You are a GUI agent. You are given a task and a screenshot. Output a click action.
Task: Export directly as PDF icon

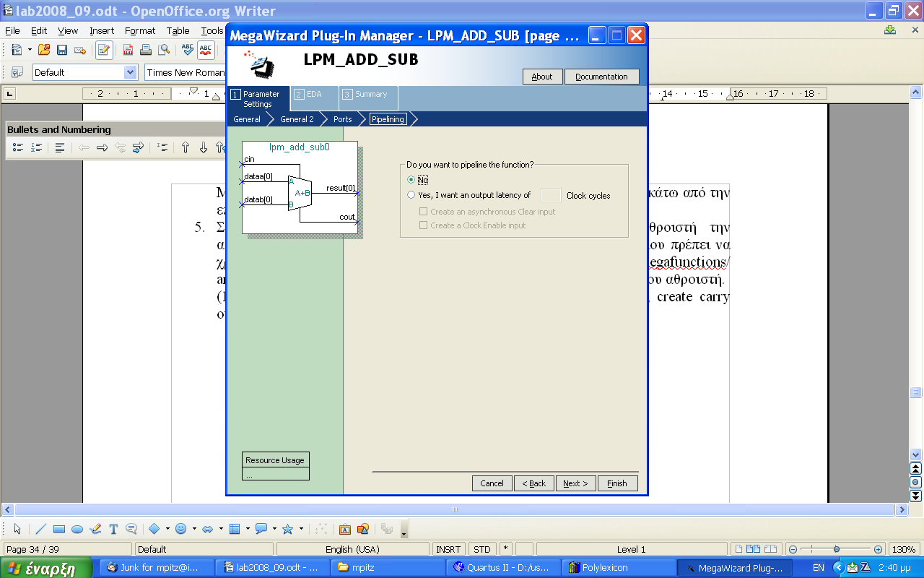pos(128,50)
